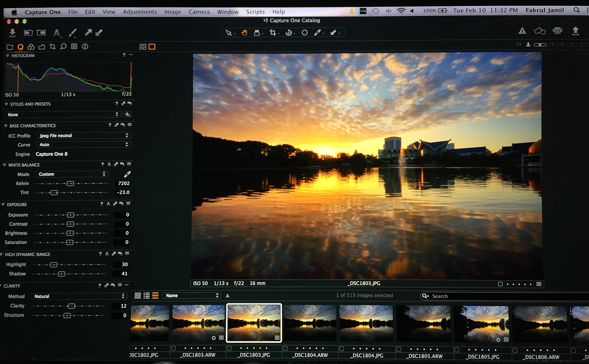Open the Print icon
Screen dimensions: 589x364
coord(557,31)
